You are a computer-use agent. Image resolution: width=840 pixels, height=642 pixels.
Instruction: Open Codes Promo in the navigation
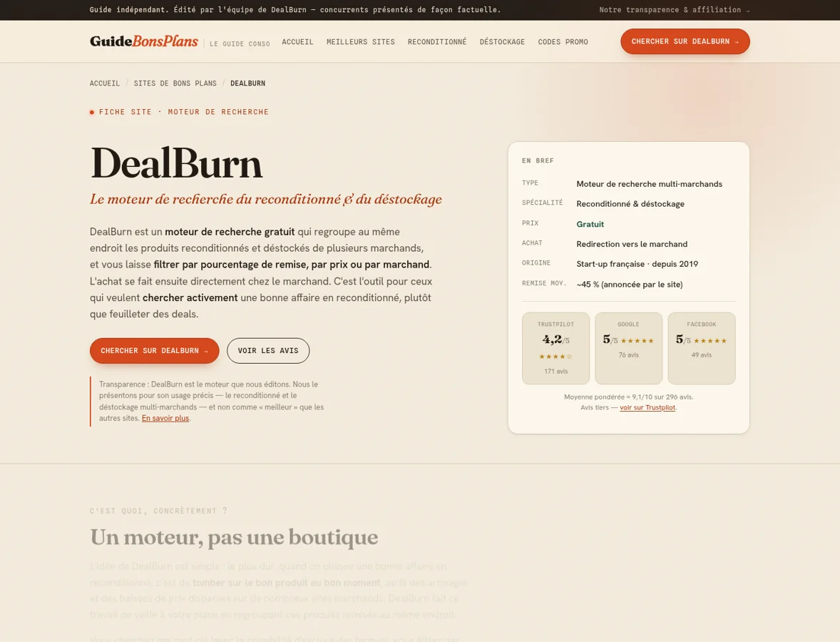[563, 42]
